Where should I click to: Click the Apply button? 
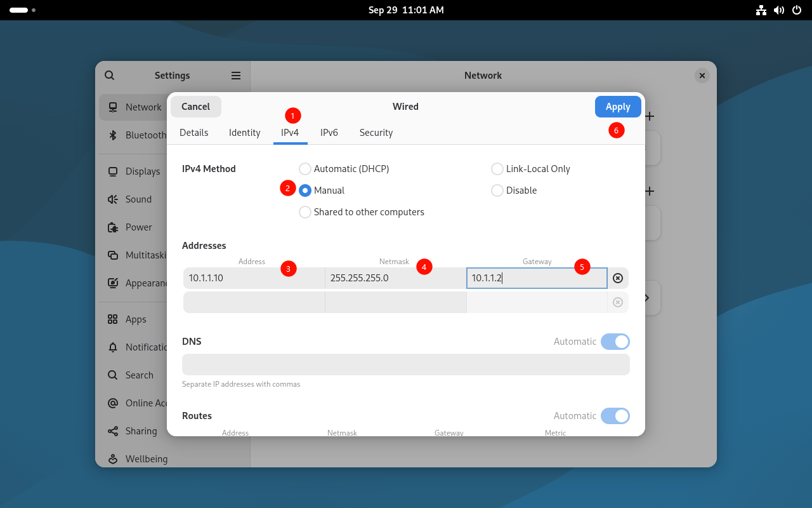(x=617, y=107)
